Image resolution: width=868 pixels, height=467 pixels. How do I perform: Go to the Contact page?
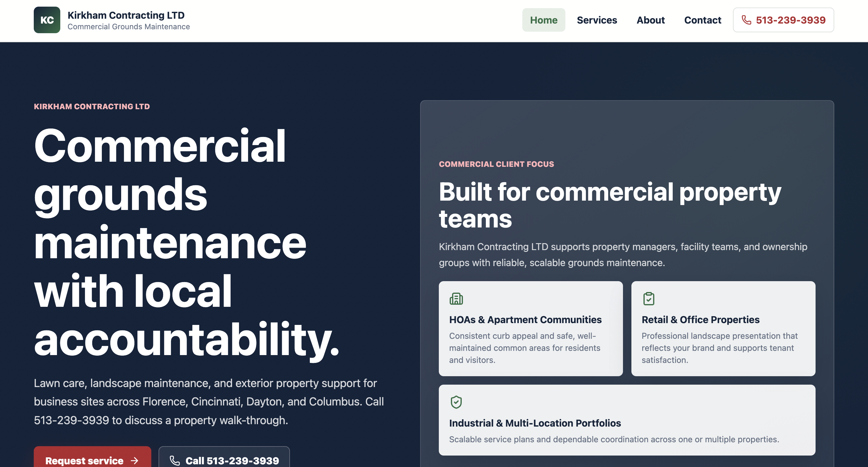703,20
